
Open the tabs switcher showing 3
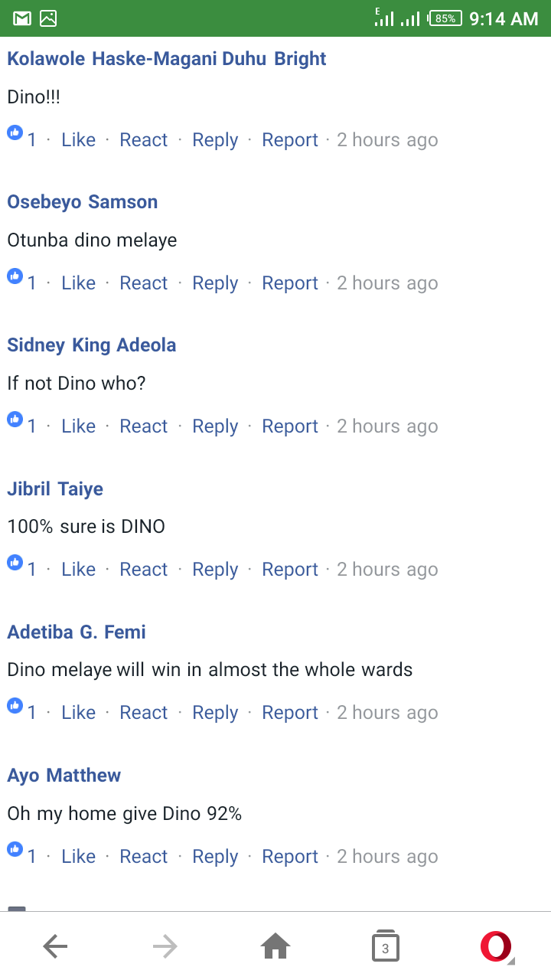(x=385, y=947)
